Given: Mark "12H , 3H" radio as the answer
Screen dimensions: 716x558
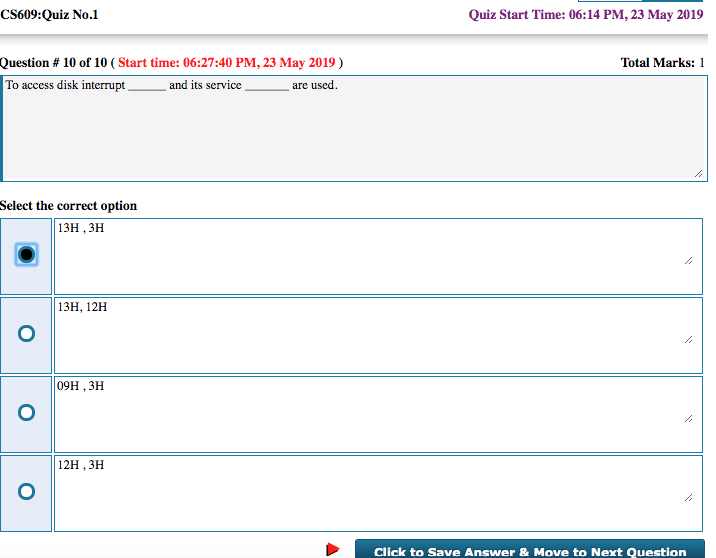Looking at the screenshot, I should (x=27, y=491).
